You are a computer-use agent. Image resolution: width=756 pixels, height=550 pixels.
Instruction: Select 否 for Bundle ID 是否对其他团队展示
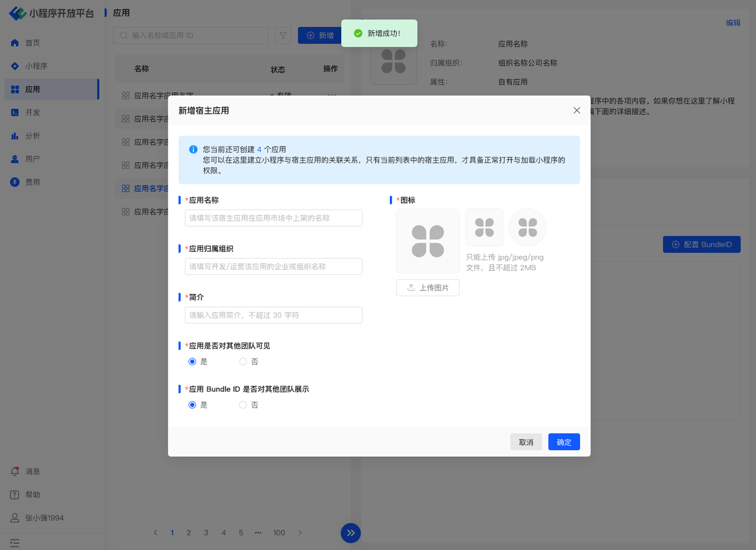[x=243, y=405]
